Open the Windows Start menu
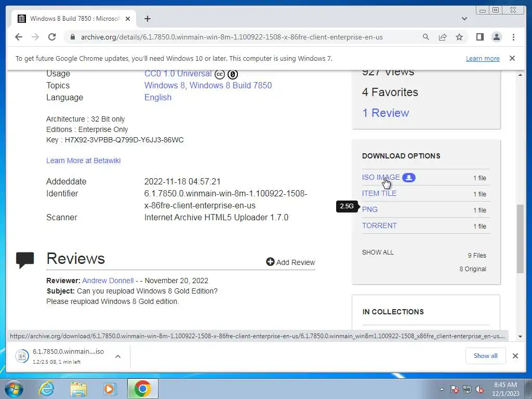532x399 pixels. point(14,389)
